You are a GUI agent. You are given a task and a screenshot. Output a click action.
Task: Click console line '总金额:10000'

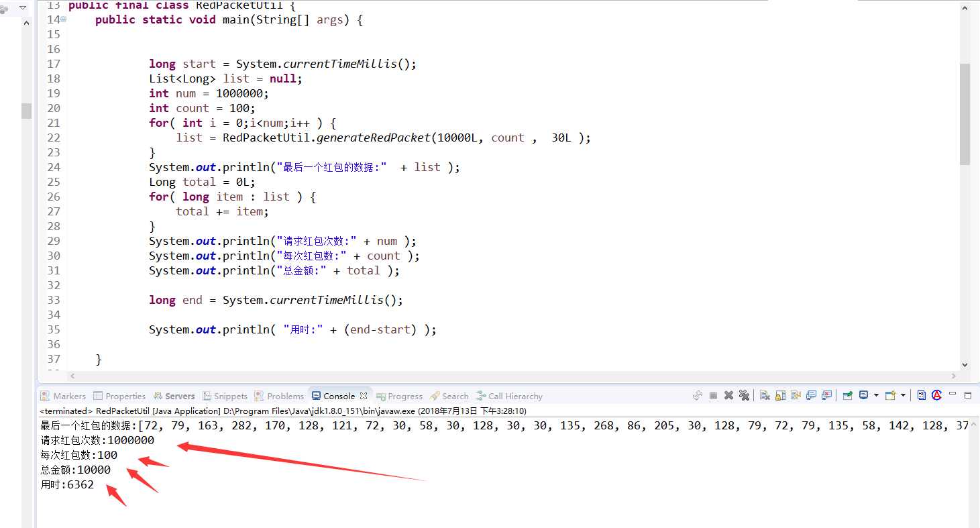[76, 470]
